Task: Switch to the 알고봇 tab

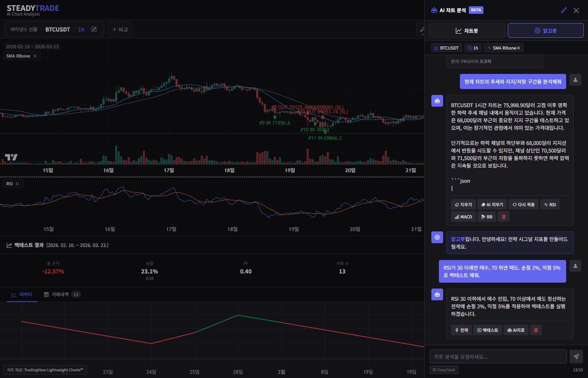Action: pyautogui.click(x=546, y=31)
